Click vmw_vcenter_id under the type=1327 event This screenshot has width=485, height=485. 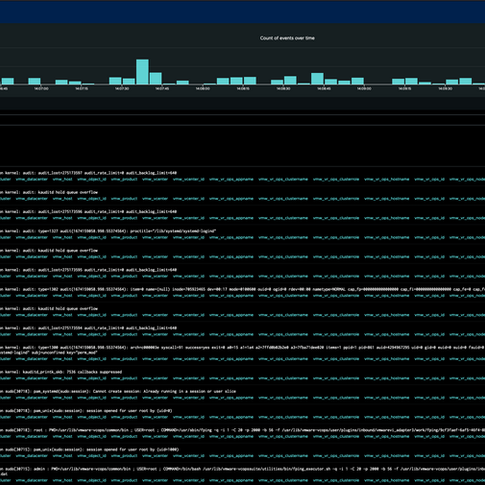click(188, 237)
